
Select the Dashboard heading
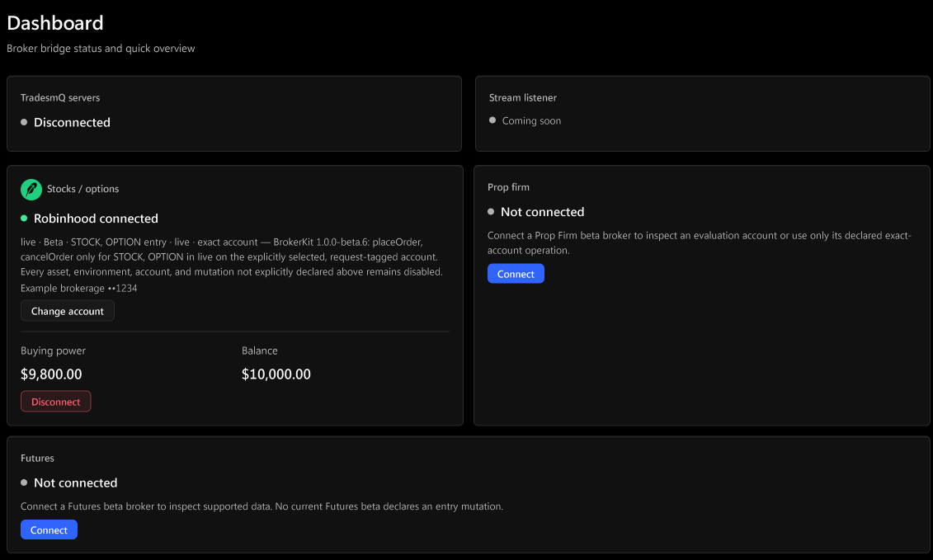[54, 22]
